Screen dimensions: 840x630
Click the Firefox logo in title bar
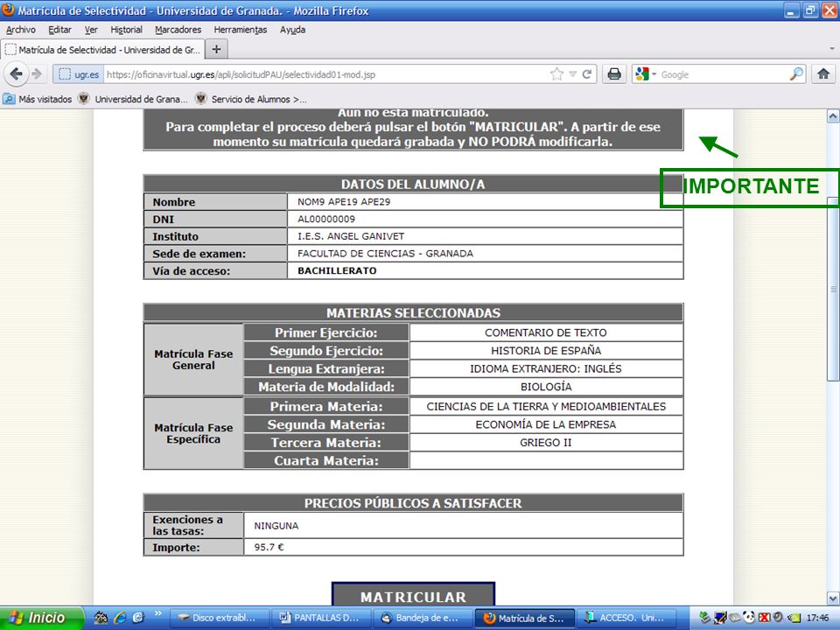[x=8, y=10]
